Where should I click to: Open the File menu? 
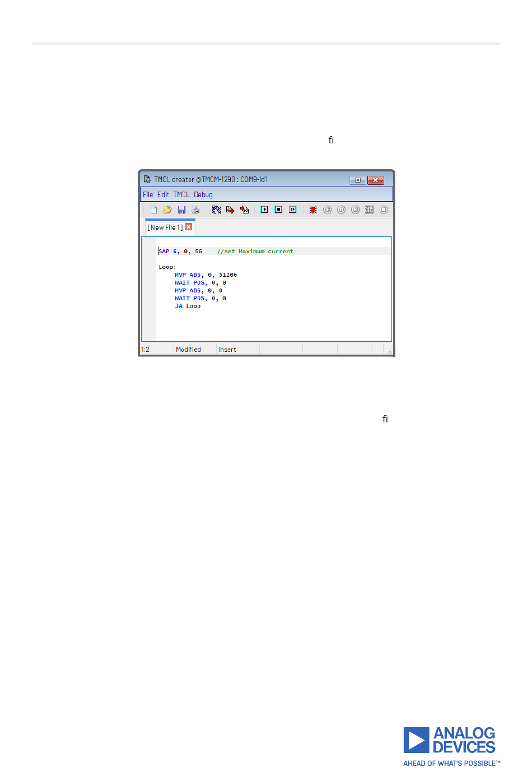coord(148,194)
